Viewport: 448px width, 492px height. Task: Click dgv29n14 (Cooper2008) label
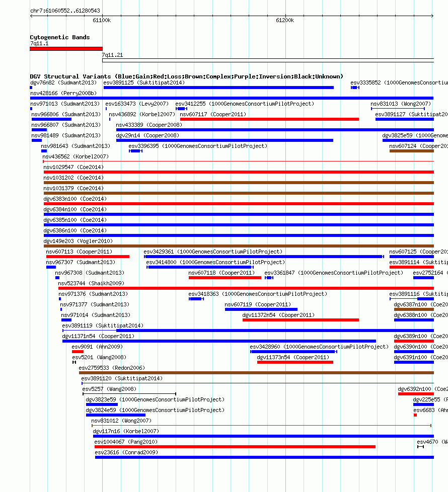[147, 135]
